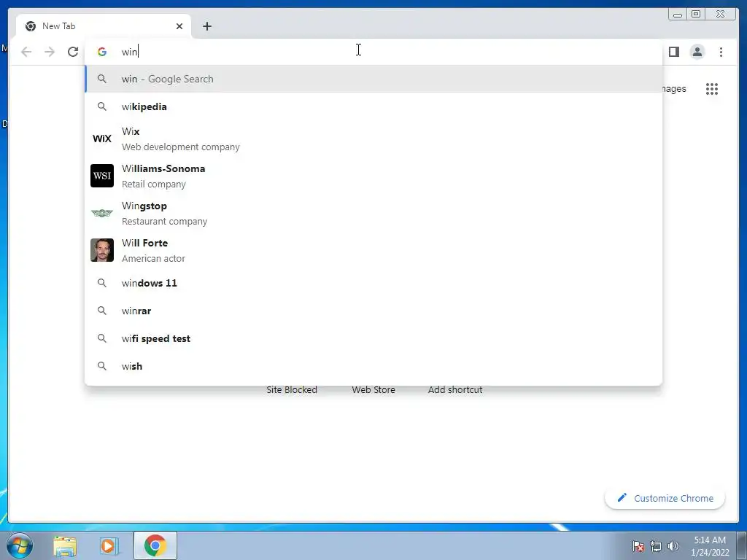Open a new tab with plus button
Image resolution: width=747 pixels, height=560 pixels.
click(206, 26)
